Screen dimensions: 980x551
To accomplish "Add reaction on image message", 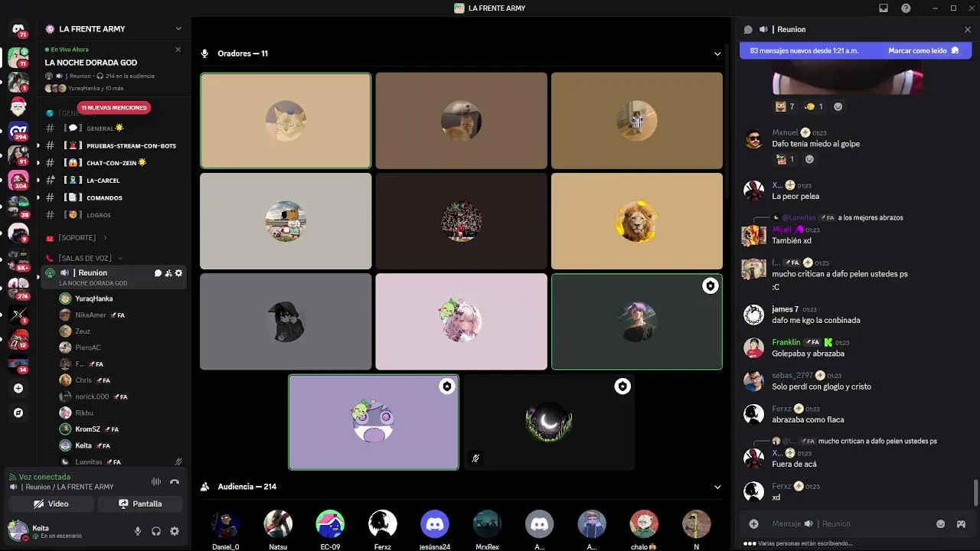I will click(x=838, y=106).
